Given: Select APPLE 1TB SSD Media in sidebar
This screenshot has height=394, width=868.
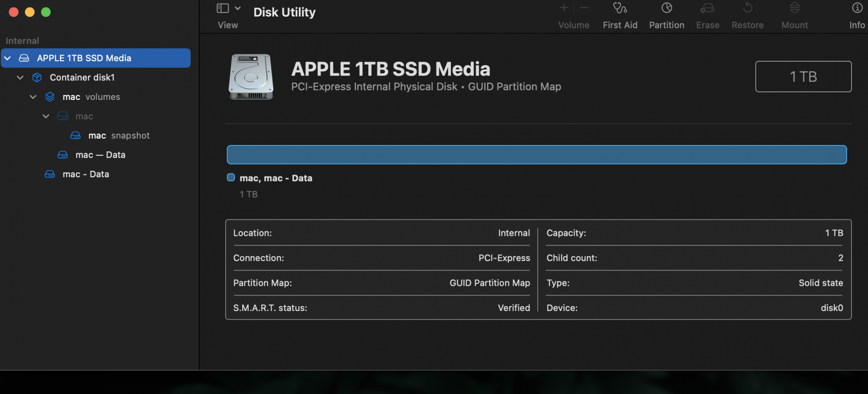Looking at the screenshot, I should click(95, 58).
